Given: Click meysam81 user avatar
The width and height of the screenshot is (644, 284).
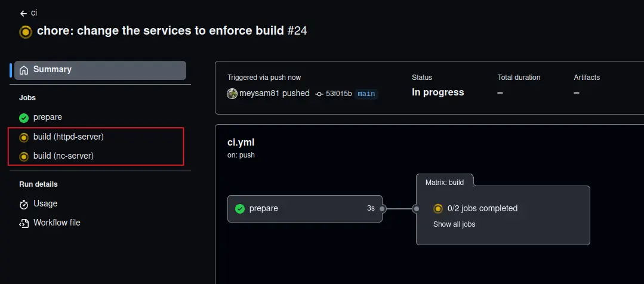Looking at the screenshot, I should point(232,93).
